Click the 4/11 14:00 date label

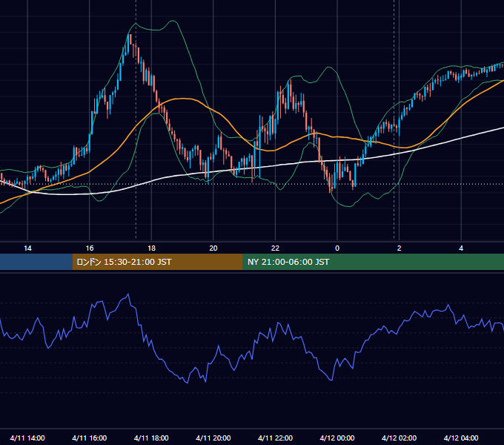pos(27,438)
